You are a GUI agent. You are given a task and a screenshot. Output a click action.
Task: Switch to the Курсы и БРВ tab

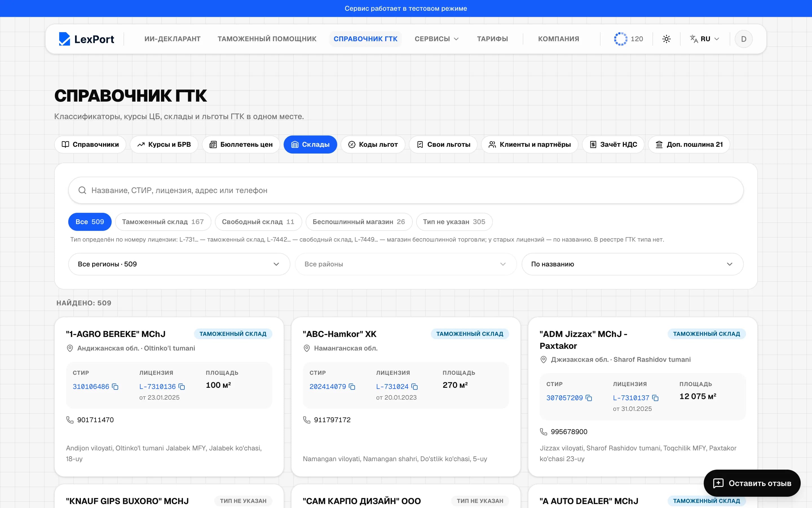tap(164, 144)
